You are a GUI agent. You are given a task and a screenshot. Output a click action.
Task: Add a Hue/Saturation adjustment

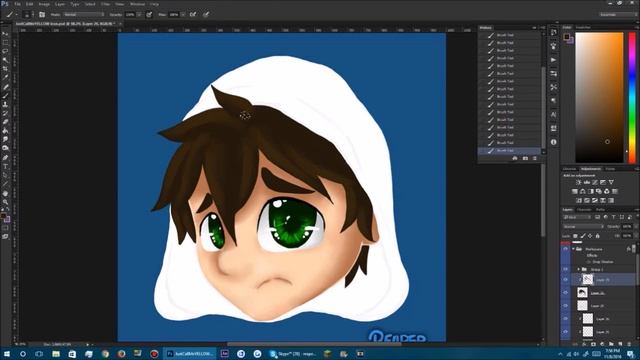[575, 191]
